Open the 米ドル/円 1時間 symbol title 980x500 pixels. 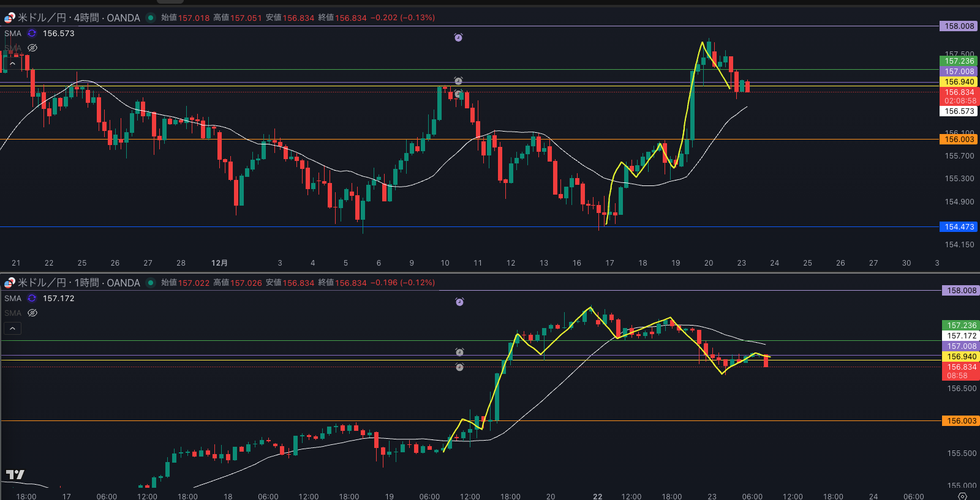tap(78, 283)
